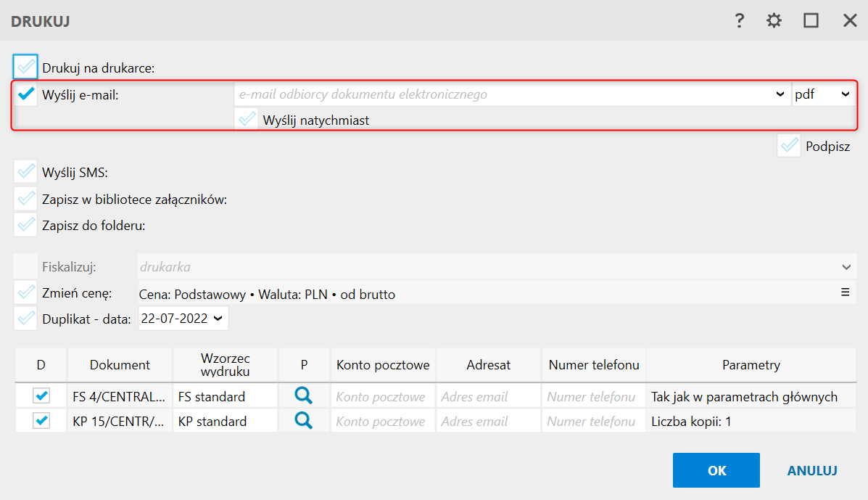The height and width of the screenshot is (500, 868).
Task: Open the Duplikat date dropdown
Action: pyautogui.click(x=217, y=319)
